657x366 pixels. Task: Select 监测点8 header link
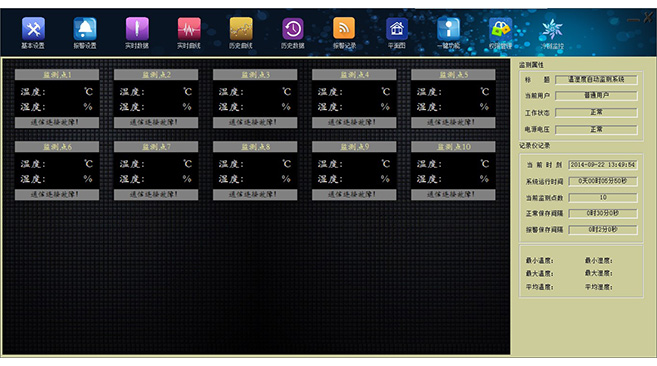255,147
